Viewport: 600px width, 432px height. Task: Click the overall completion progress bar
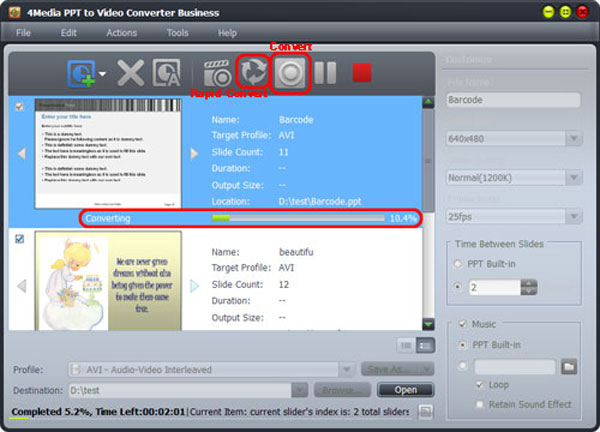coord(211,418)
